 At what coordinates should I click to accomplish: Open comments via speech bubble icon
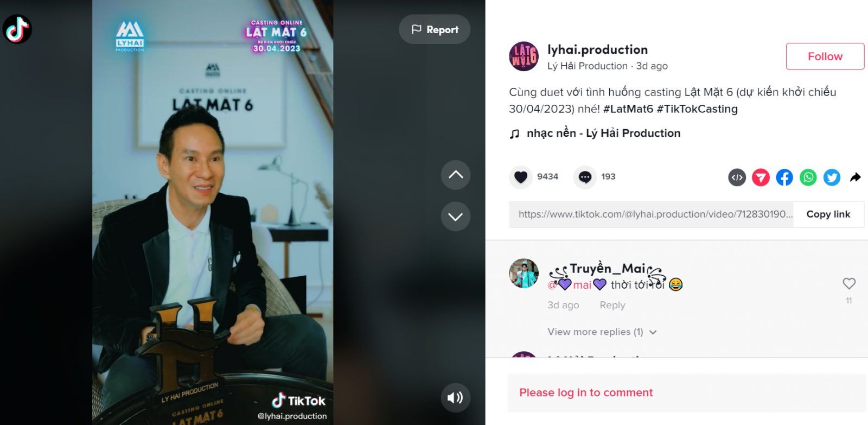585,177
